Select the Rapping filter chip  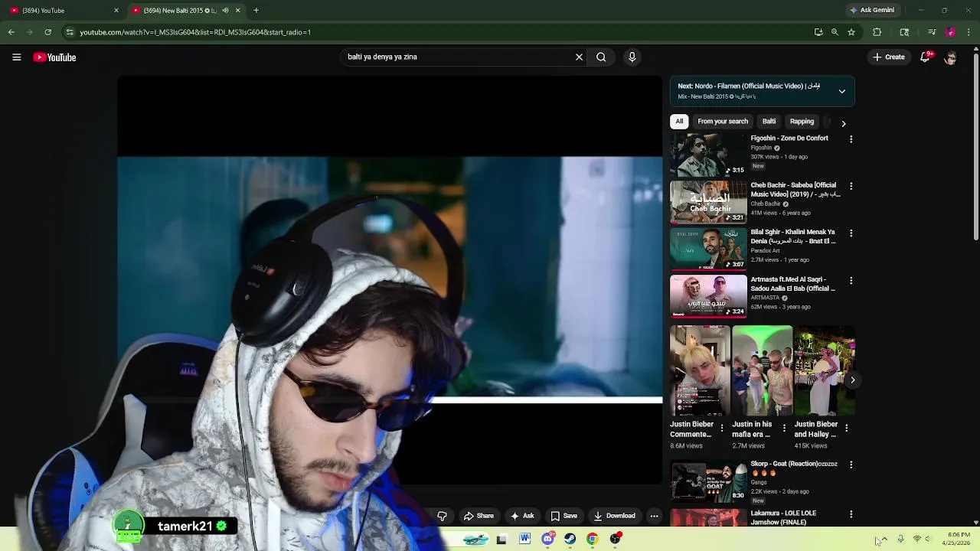click(x=802, y=122)
